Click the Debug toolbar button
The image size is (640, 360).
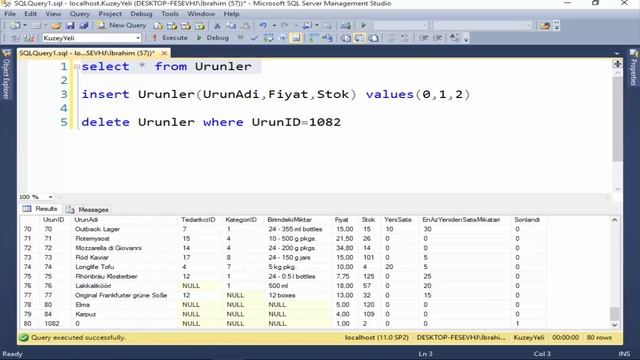pyautogui.click(x=212, y=38)
